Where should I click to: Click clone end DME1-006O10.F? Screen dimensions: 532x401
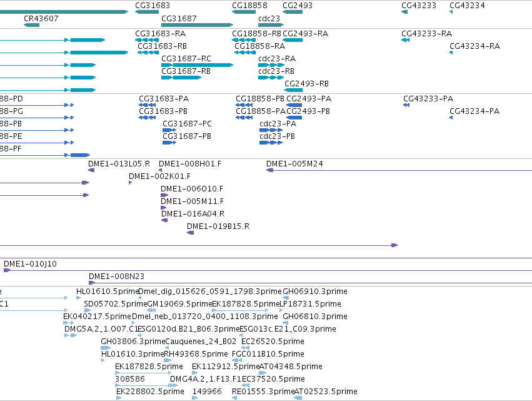click(192, 189)
